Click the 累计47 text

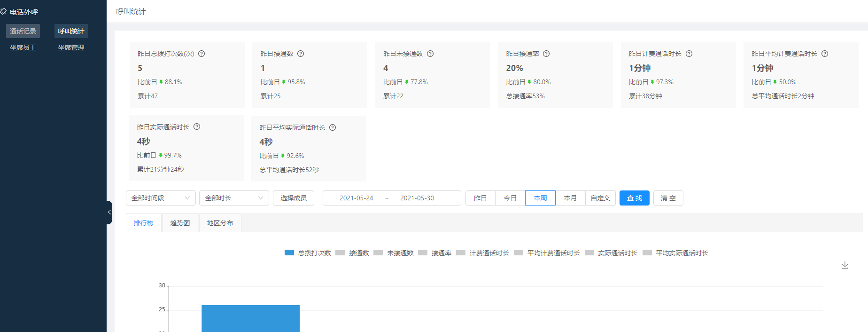(x=147, y=96)
